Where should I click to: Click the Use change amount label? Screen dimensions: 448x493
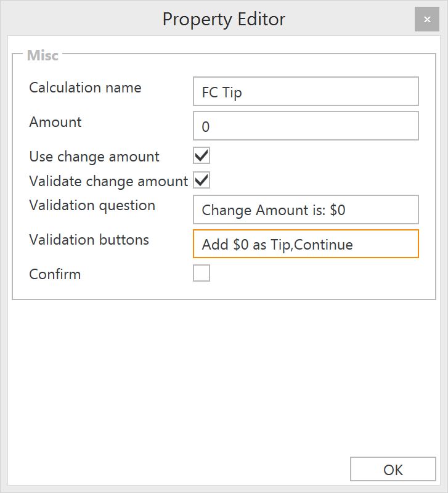point(94,157)
